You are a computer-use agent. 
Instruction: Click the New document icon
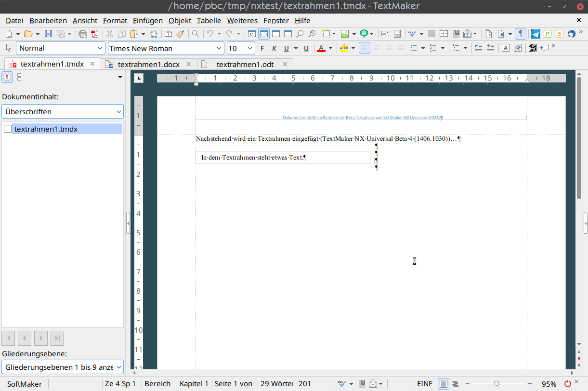9,34
